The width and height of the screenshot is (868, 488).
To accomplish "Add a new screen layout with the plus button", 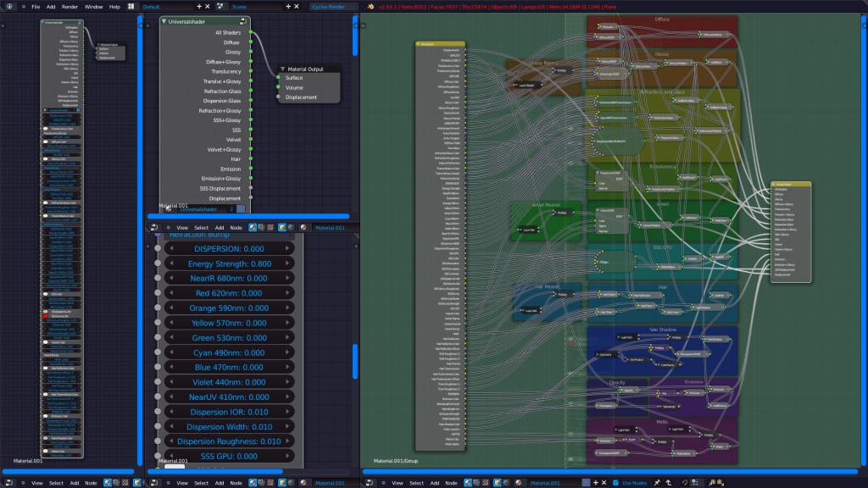I will click(x=198, y=4).
